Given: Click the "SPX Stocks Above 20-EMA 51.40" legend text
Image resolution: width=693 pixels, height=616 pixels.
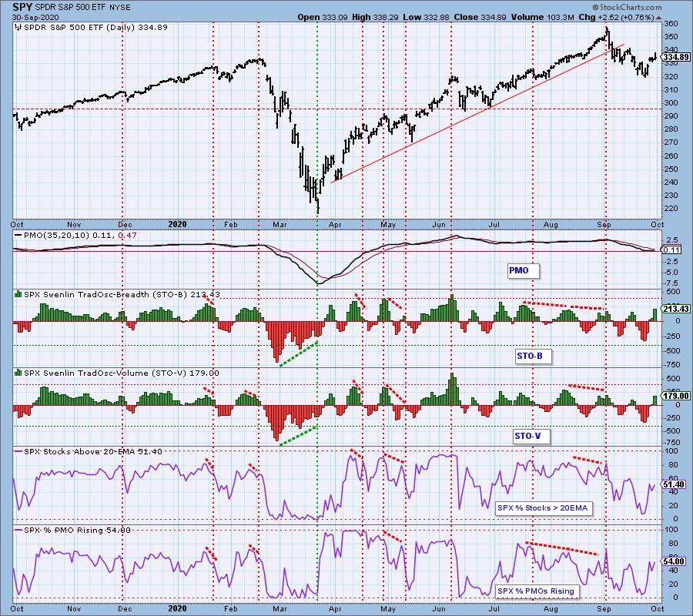Looking at the screenshot, I should tap(93, 452).
